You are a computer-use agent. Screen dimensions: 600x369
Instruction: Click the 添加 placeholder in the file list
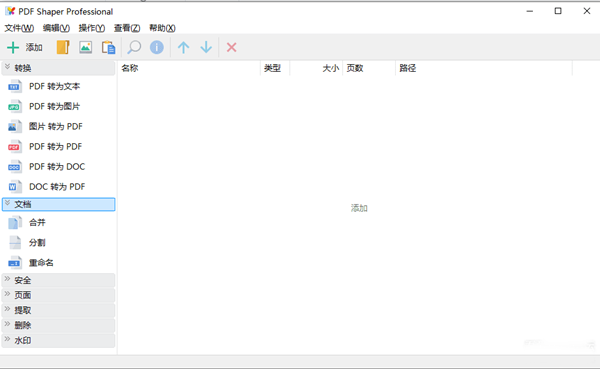[359, 208]
